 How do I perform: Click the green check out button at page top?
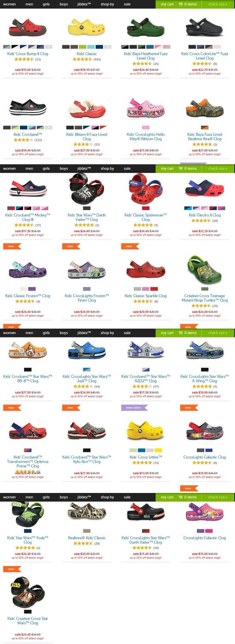(x=217, y=4)
